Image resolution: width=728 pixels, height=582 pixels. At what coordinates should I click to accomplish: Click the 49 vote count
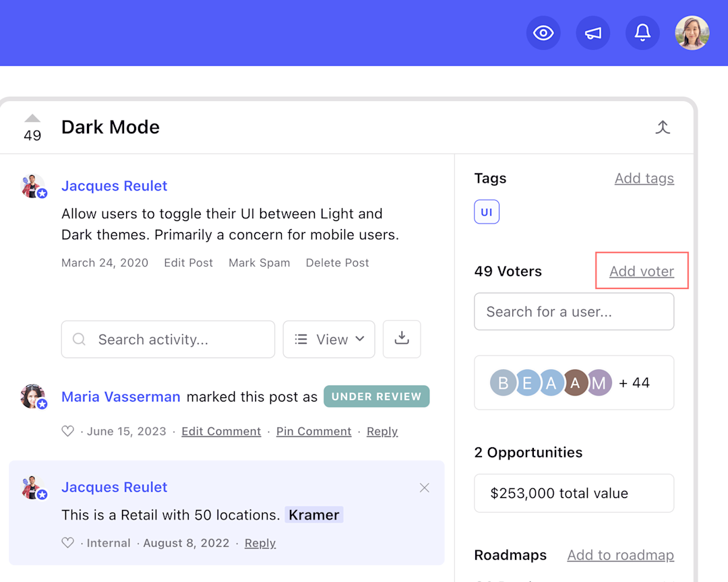32,135
